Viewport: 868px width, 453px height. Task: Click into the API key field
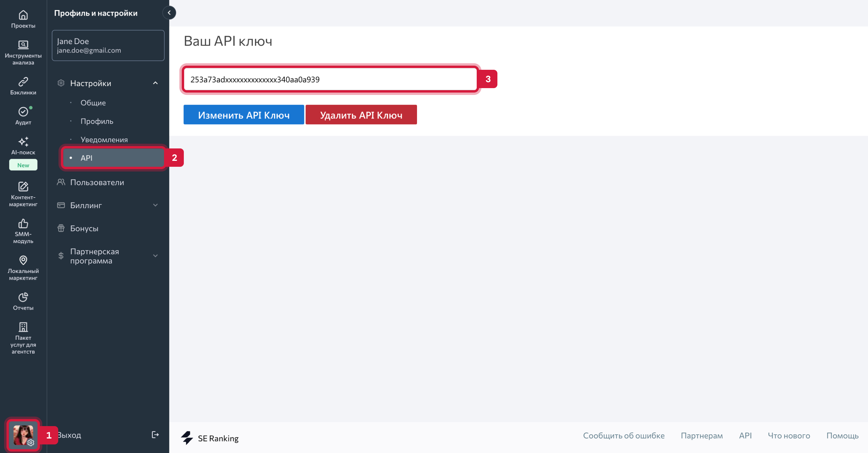point(330,80)
